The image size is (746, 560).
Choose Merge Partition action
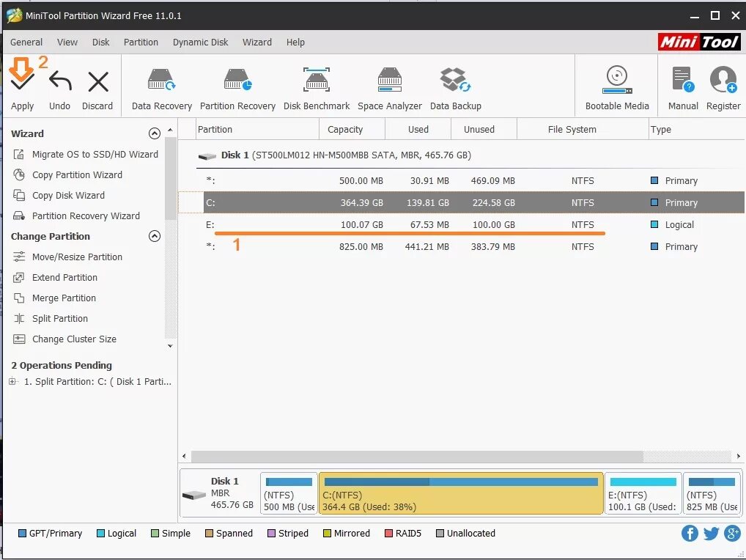point(54,298)
